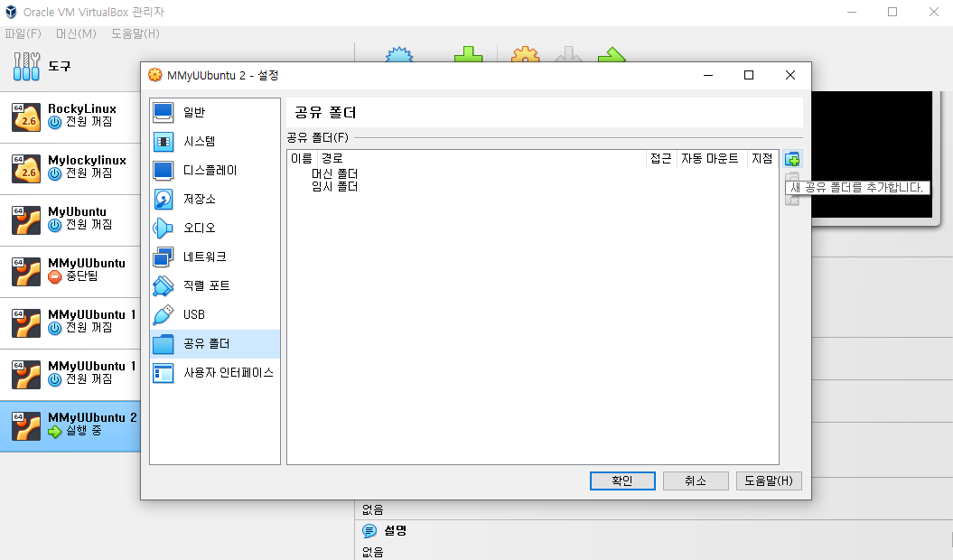
Task: Minimize the MMyUUbuntu 2 settings dialog
Action: (x=708, y=75)
